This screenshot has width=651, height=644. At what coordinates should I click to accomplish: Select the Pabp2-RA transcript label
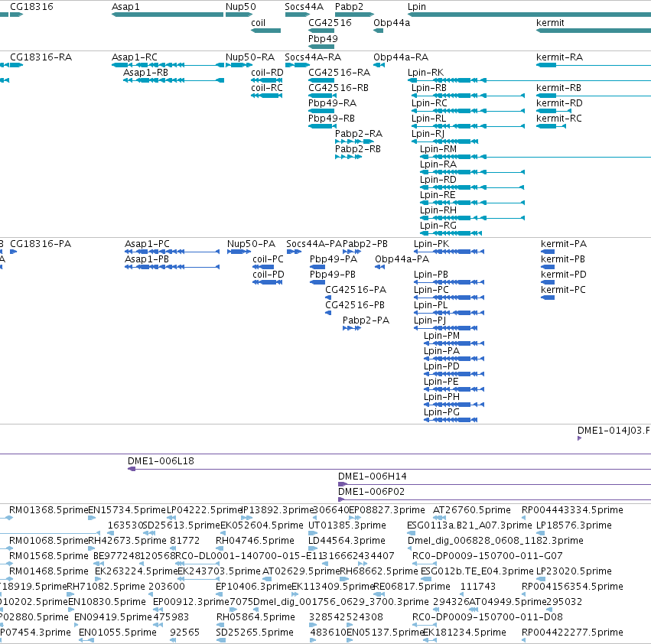point(359,134)
